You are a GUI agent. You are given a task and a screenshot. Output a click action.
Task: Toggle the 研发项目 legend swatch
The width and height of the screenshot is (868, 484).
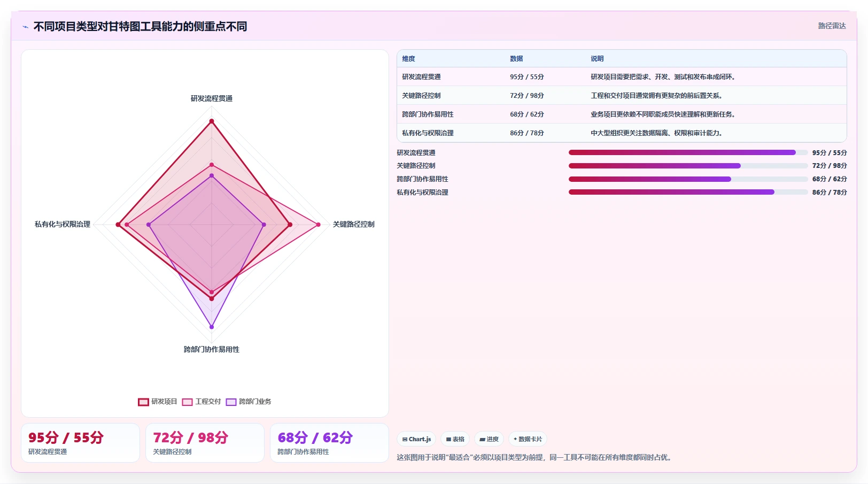click(143, 402)
